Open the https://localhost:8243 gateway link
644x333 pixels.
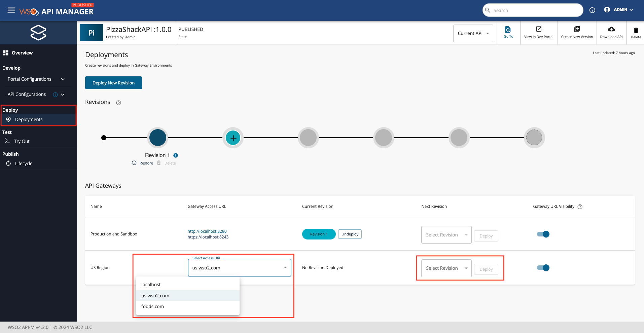click(x=208, y=237)
